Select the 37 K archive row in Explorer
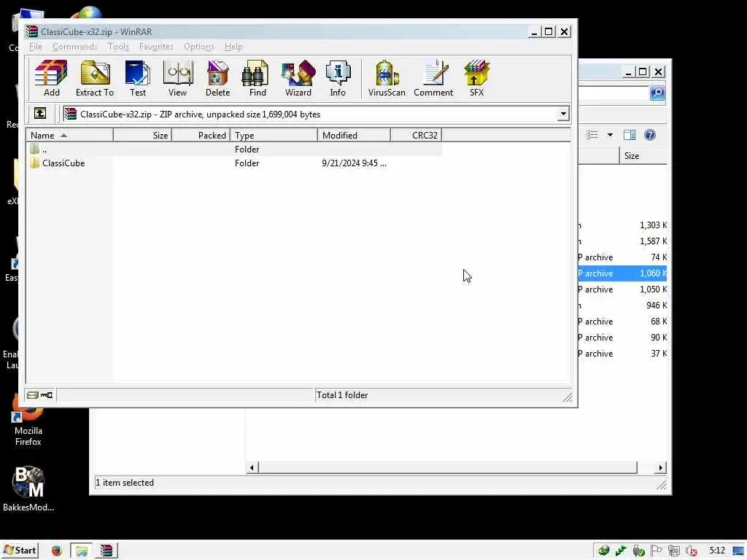This screenshot has height=560, width=747. [x=623, y=354]
